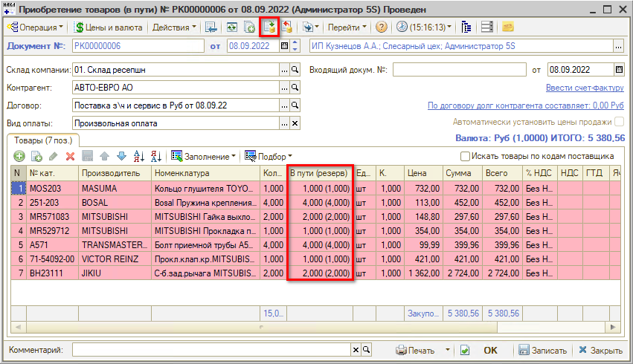Click the Цены и валюта button
Screen dimensions: 633x364
[x=108, y=27]
